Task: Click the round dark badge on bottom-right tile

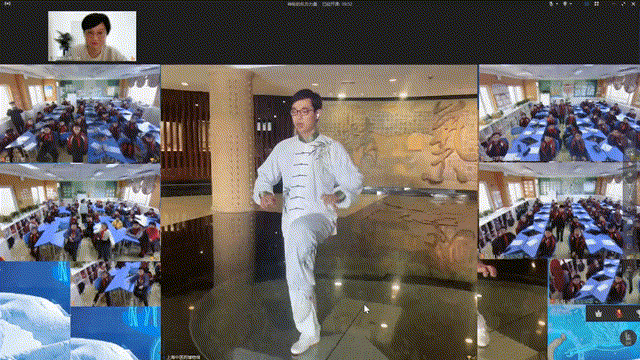Action: coord(628,338)
